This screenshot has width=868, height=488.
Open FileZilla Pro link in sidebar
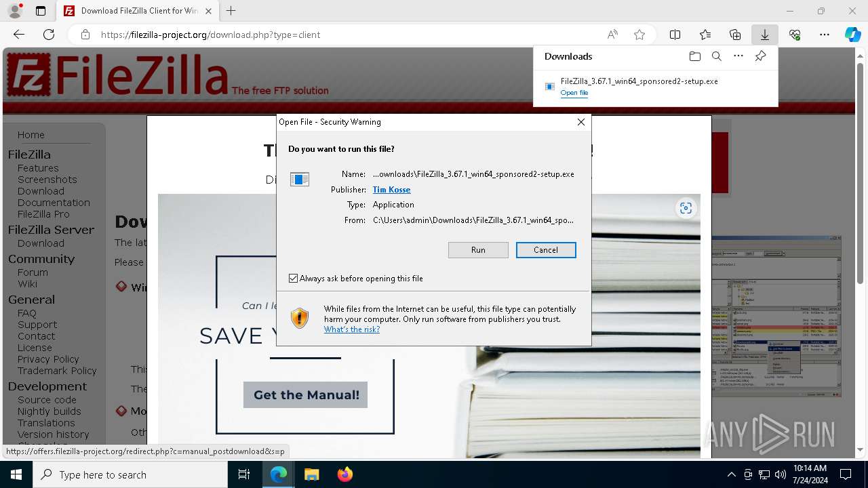point(43,214)
